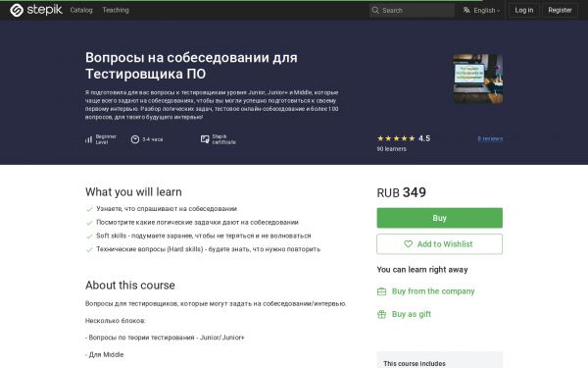The image size is (588, 368).
Task: Click the gift box icon
Action: click(x=381, y=314)
